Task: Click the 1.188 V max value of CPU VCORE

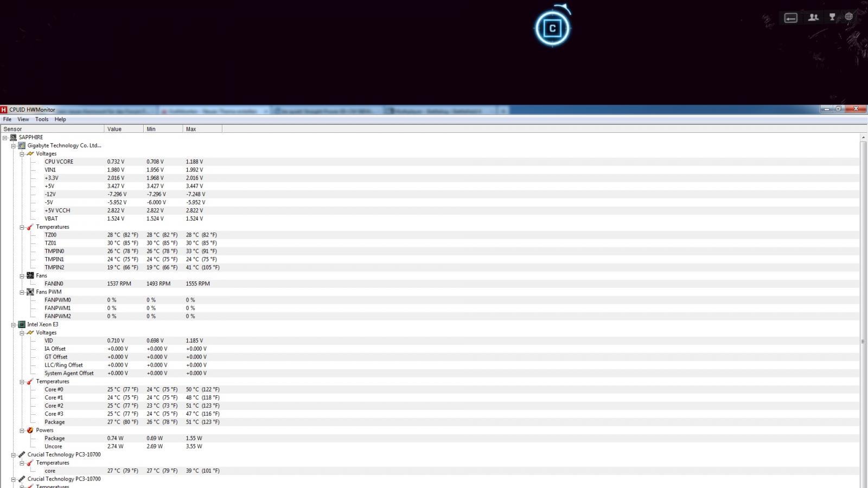Action: [x=194, y=162]
